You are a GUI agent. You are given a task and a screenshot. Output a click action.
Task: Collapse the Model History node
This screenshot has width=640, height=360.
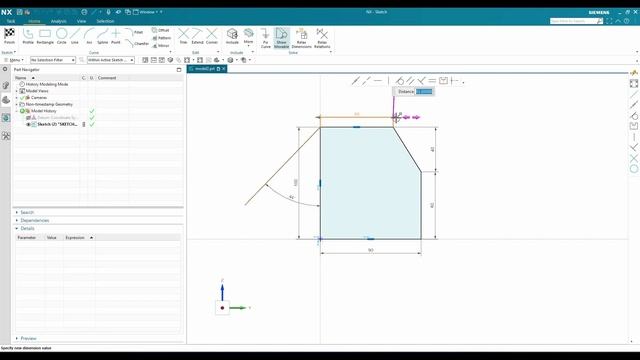17,111
